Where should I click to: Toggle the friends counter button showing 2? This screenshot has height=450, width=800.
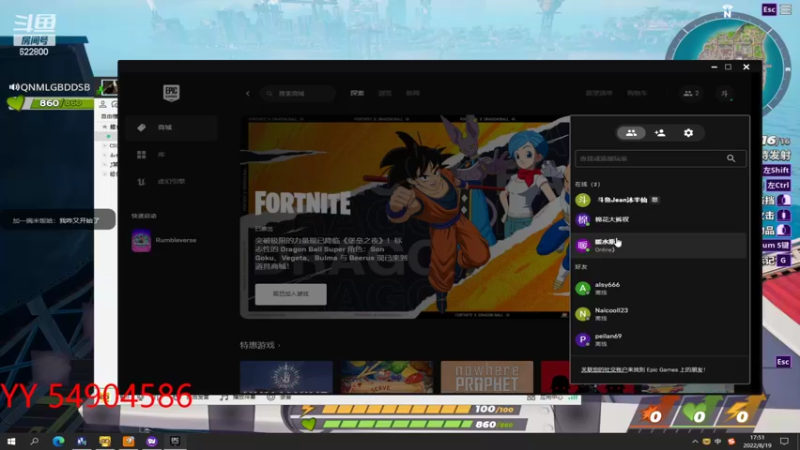click(691, 93)
